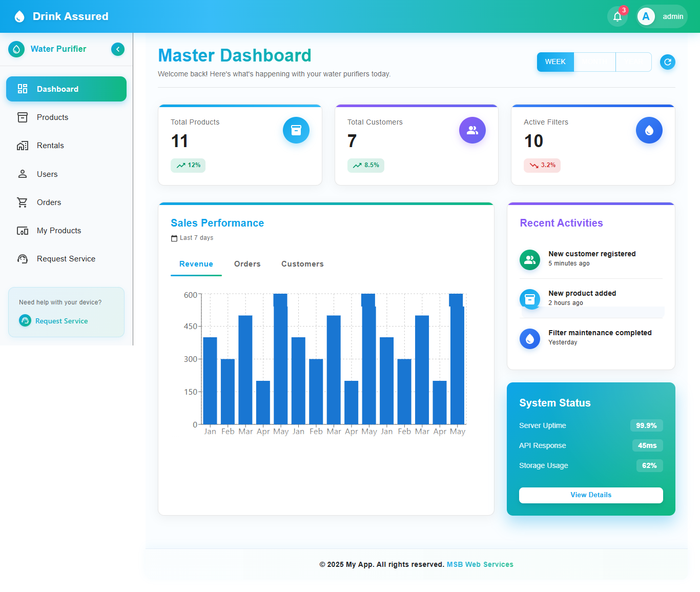Collapse the Water Purifier sidebar
The width and height of the screenshot is (700, 592).
point(118,49)
